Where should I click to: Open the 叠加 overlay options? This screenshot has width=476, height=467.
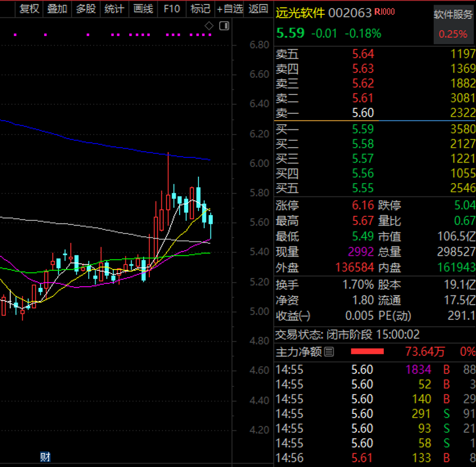click(57, 9)
